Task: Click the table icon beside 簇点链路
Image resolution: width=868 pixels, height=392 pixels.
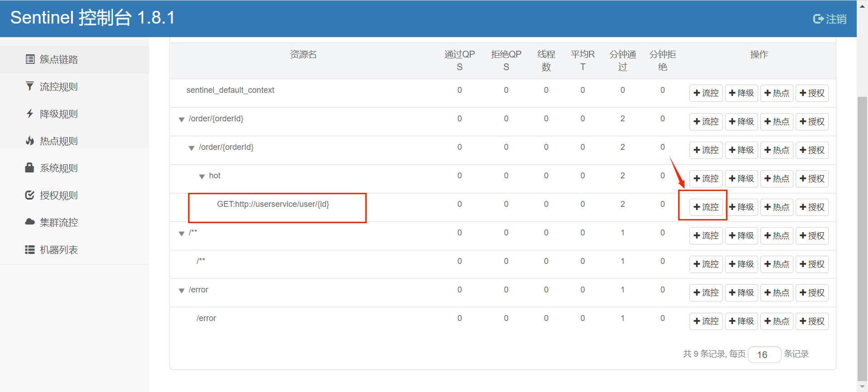Action: click(30, 59)
